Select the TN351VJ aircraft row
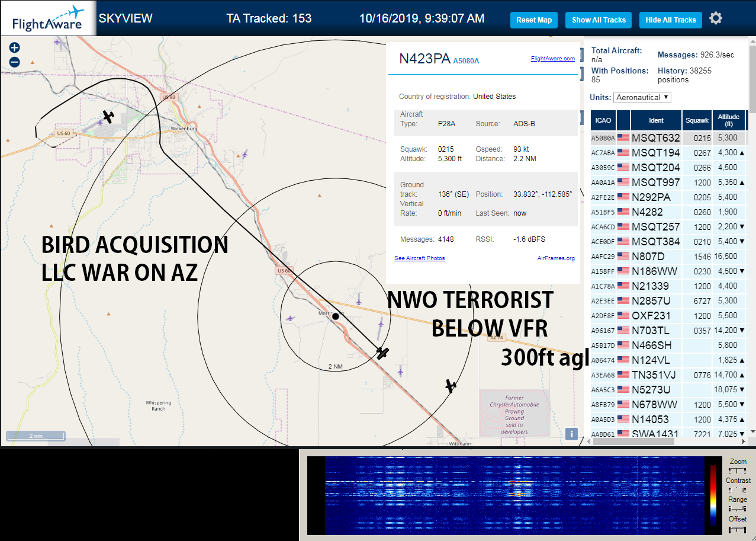756x541 pixels. pyautogui.click(x=669, y=375)
